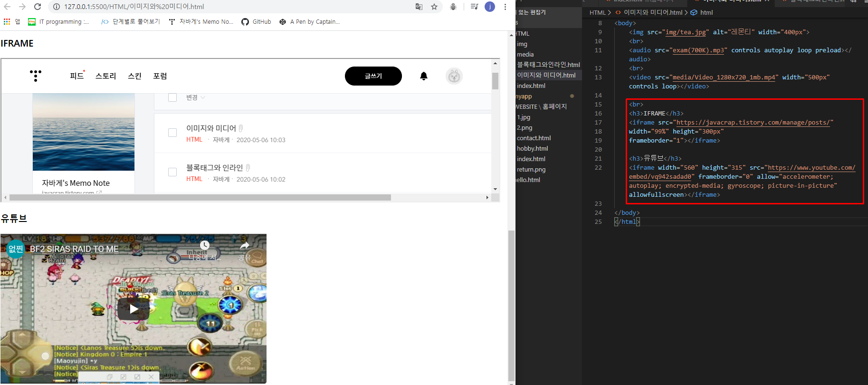Viewport: 868px width, 385px height.
Task: Check the 이미지와 미디어 post checkbox
Action: point(172,133)
